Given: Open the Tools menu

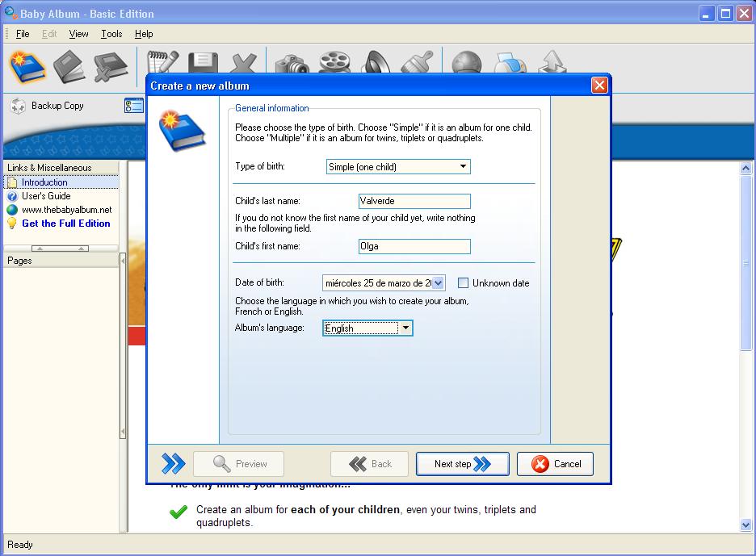Looking at the screenshot, I should pos(111,34).
